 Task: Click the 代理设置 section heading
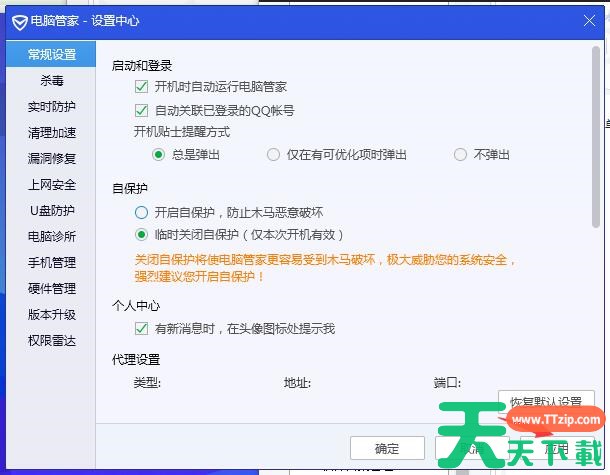136,359
